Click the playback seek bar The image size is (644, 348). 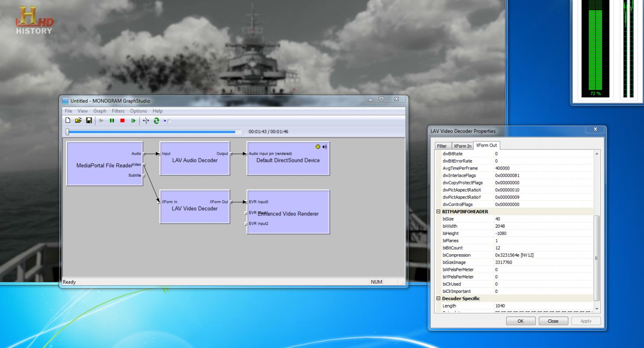[x=153, y=132]
